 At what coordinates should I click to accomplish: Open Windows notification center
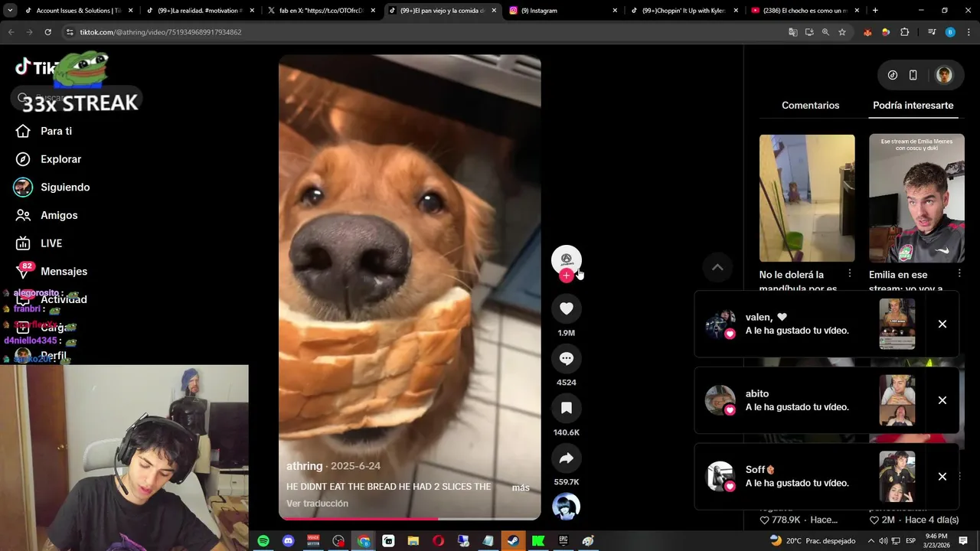tap(963, 541)
